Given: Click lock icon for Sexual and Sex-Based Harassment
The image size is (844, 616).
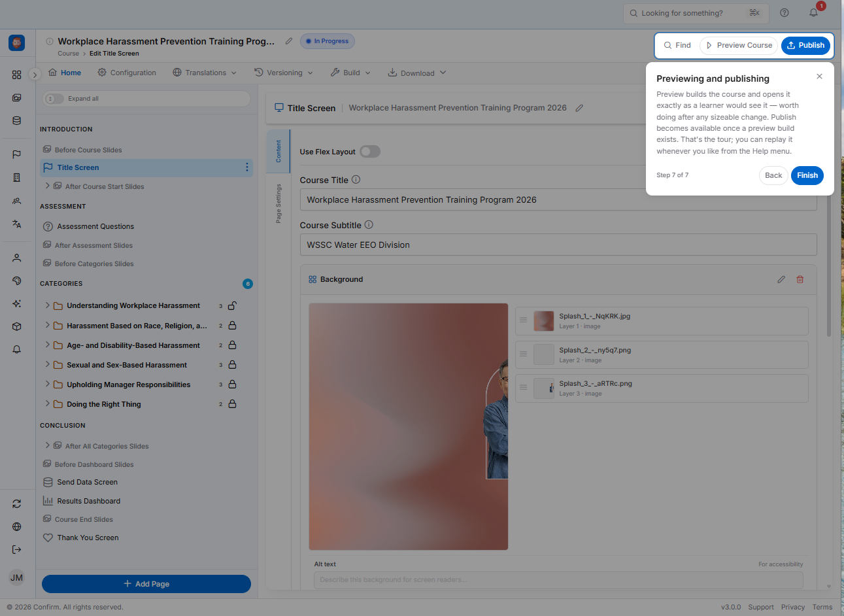Looking at the screenshot, I should [232, 365].
